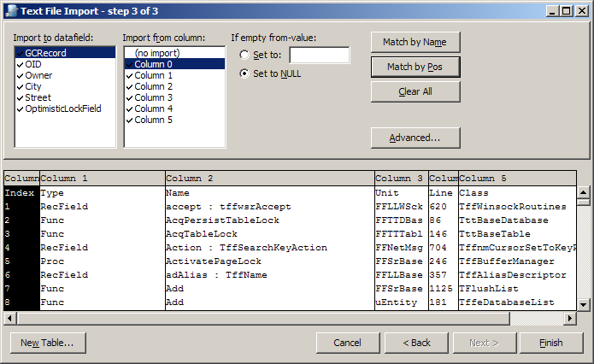The height and width of the screenshot is (364, 594).
Task: Click Finish to complete the import
Action: coord(551,343)
